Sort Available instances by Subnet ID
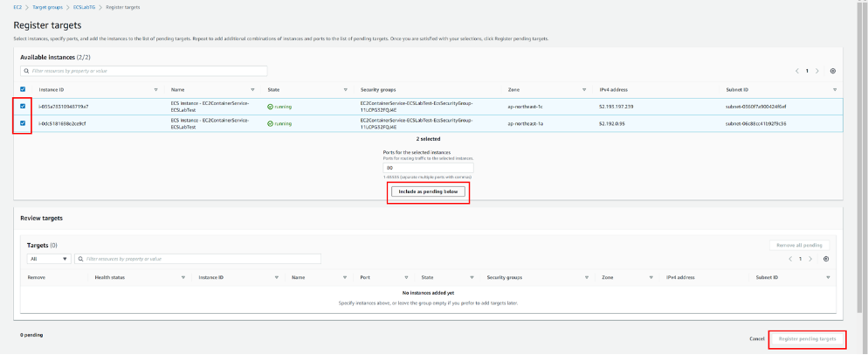This screenshot has width=868, height=355. click(x=835, y=89)
